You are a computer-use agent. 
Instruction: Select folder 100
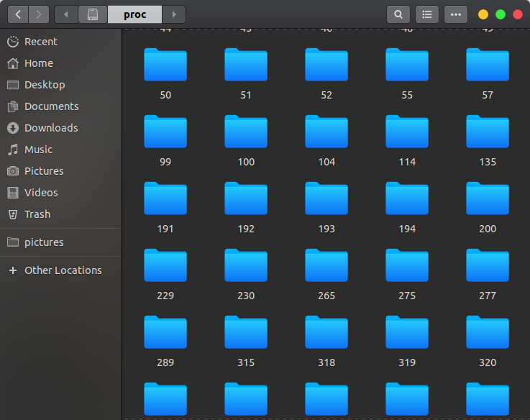[246, 132]
